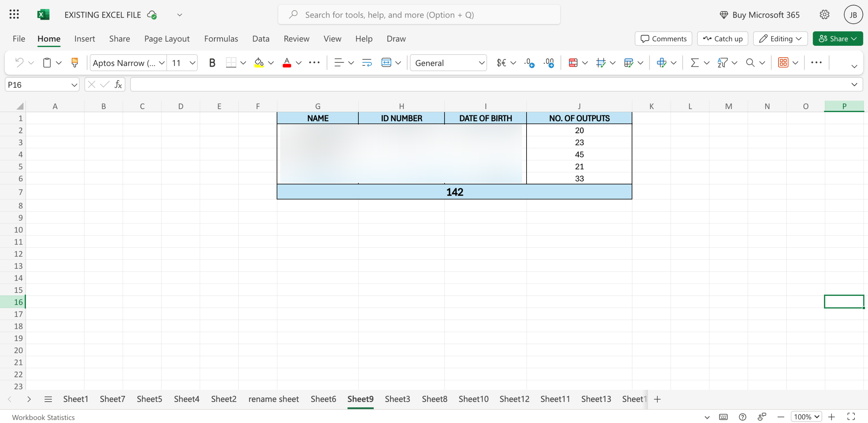Open the Conditional Formatting icon
The width and height of the screenshot is (868, 423).
pyautogui.click(x=573, y=63)
